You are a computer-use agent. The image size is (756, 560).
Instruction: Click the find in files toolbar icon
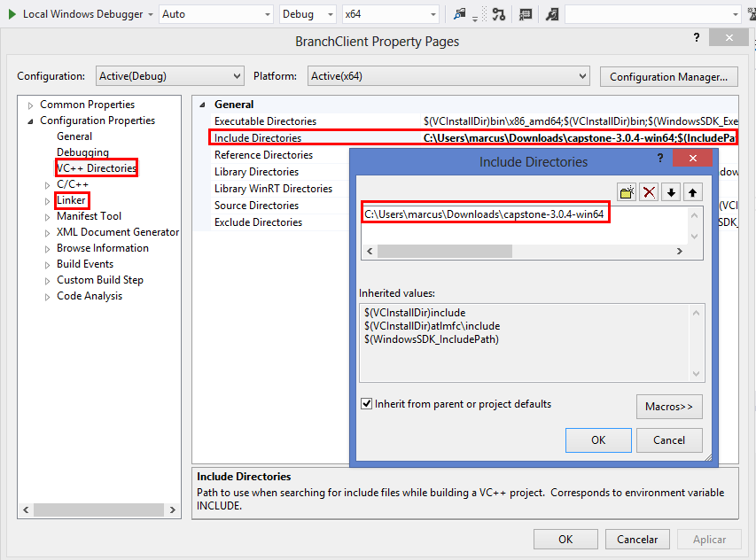point(552,14)
